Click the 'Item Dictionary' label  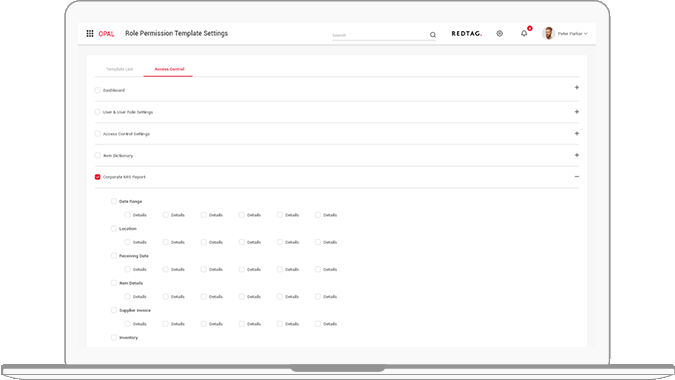[x=118, y=156]
